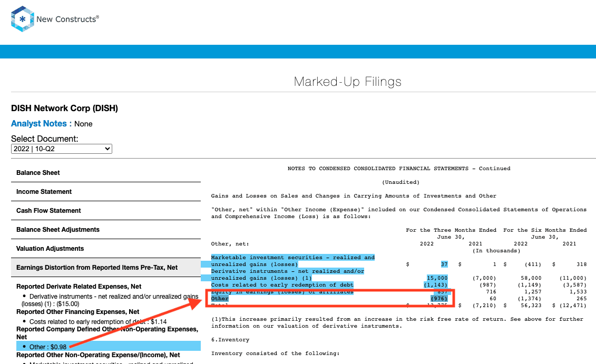Viewport: 596px width, 364px height.
Task: Click the highlighted 37 marketable securities value
Action: [x=444, y=264]
